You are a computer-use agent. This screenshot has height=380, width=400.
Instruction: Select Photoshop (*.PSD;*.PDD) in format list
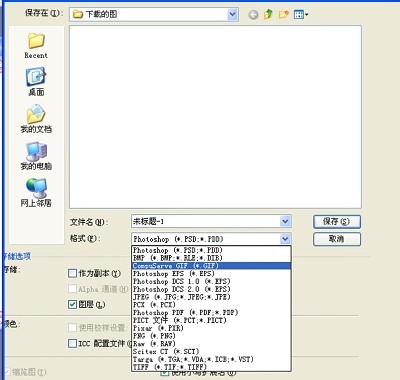(x=211, y=250)
